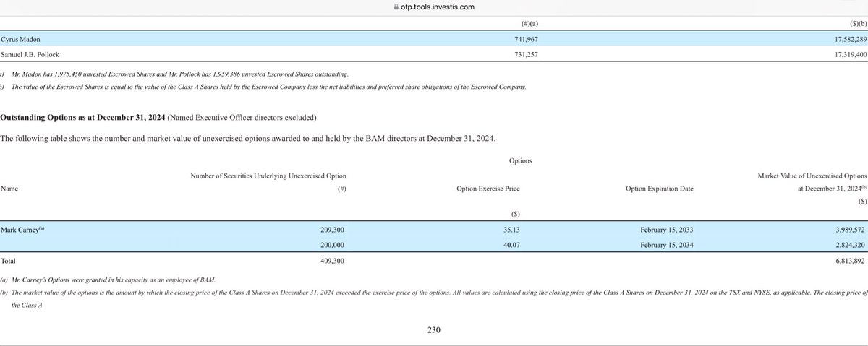Click the Option Exercise Price header

click(488, 189)
